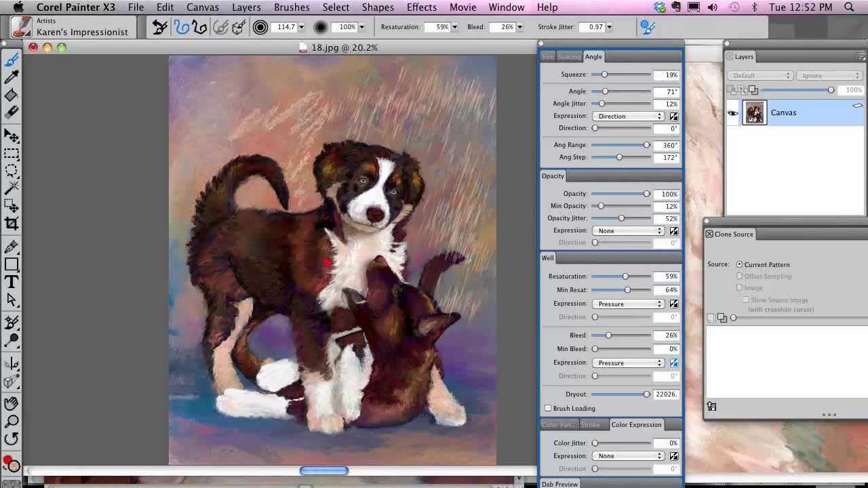Image resolution: width=868 pixels, height=488 pixels.
Task: Open the Opacity Expression None dropdown
Action: 628,231
